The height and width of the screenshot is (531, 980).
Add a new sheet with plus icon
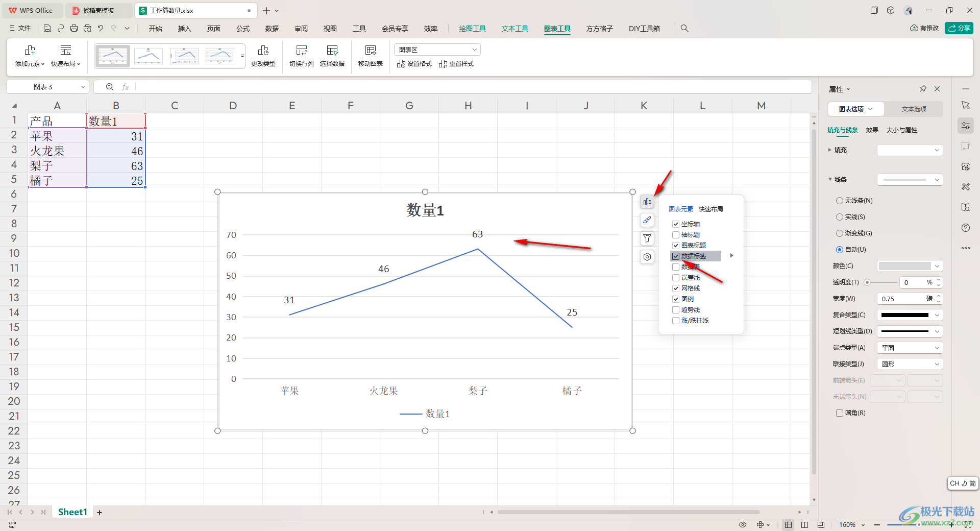100,512
